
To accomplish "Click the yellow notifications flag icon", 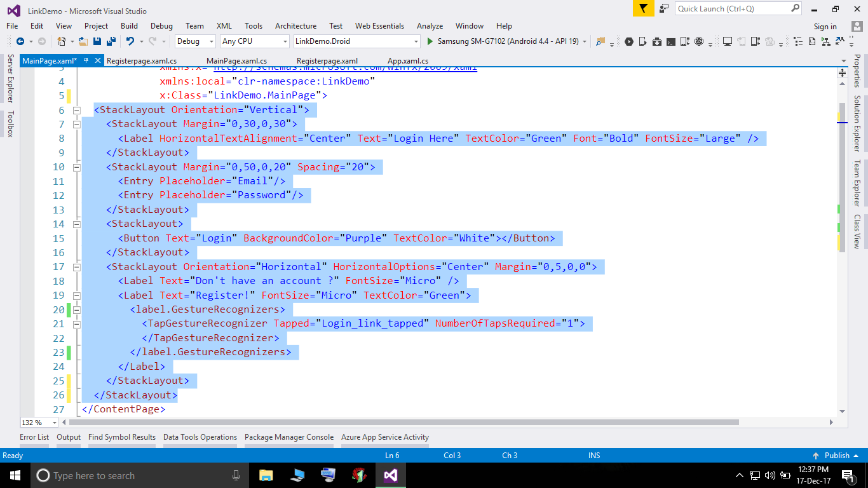I will coord(642,9).
